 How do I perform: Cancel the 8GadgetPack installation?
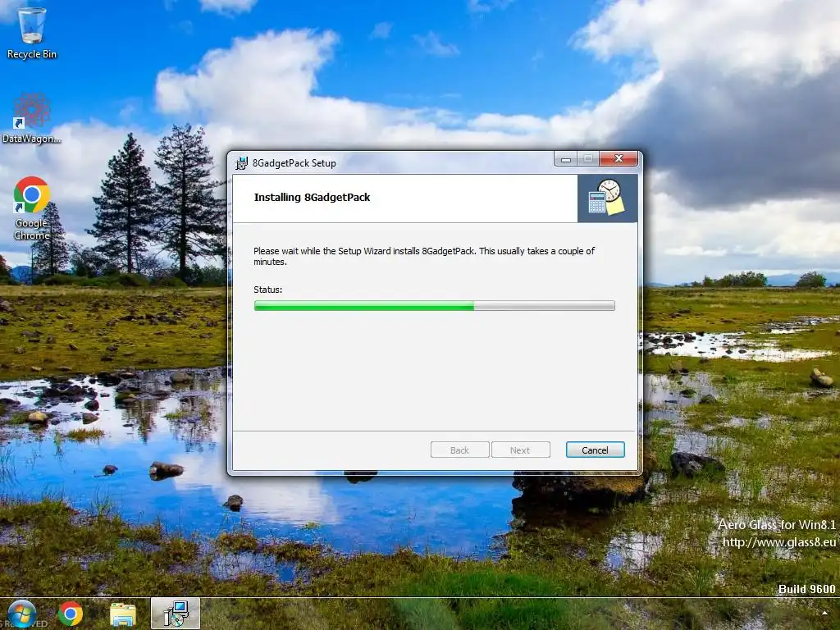(595, 450)
